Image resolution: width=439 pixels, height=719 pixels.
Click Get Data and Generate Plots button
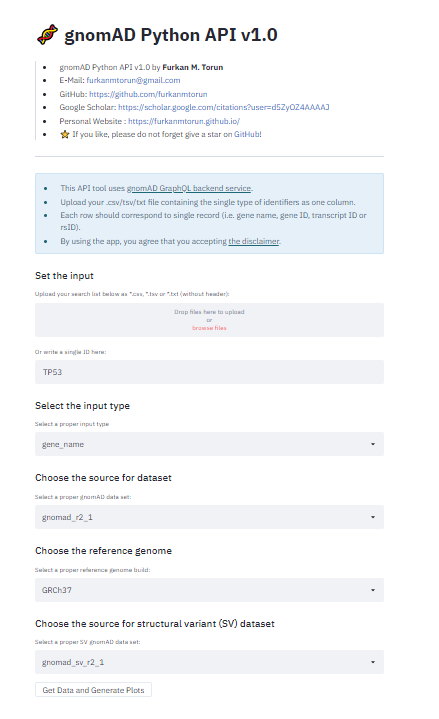[x=93, y=690]
